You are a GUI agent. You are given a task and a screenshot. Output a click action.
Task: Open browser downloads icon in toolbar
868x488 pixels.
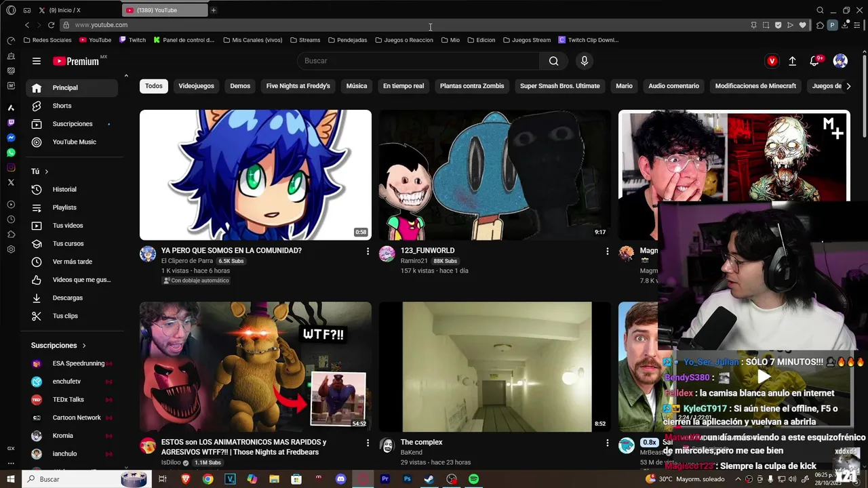[844, 25]
